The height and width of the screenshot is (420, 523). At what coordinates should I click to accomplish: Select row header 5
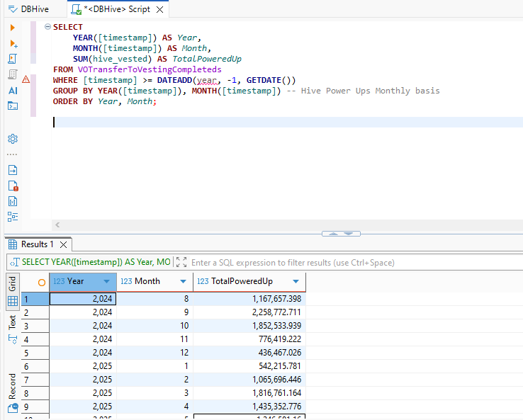pyautogui.click(x=35, y=353)
